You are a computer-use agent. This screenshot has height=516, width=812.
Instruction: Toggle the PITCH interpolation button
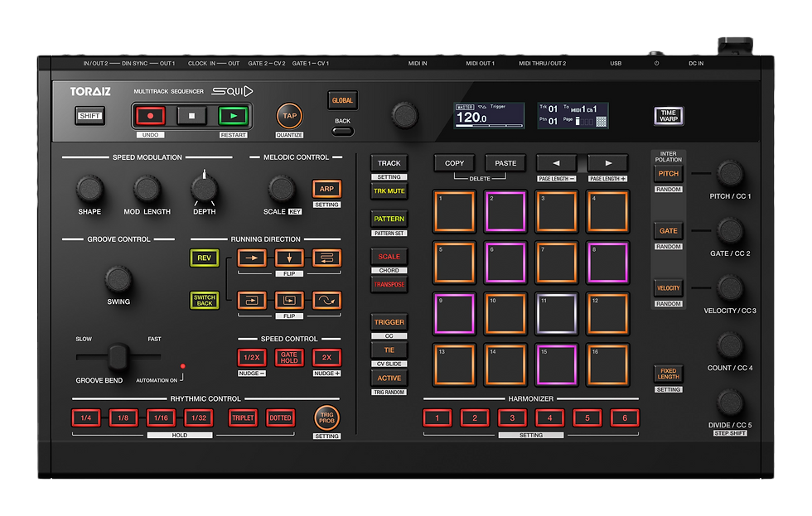click(x=668, y=173)
